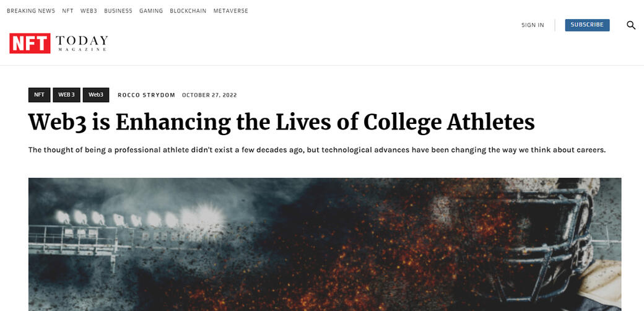
Task: Open the football helmet hero image
Action: coord(325,244)
